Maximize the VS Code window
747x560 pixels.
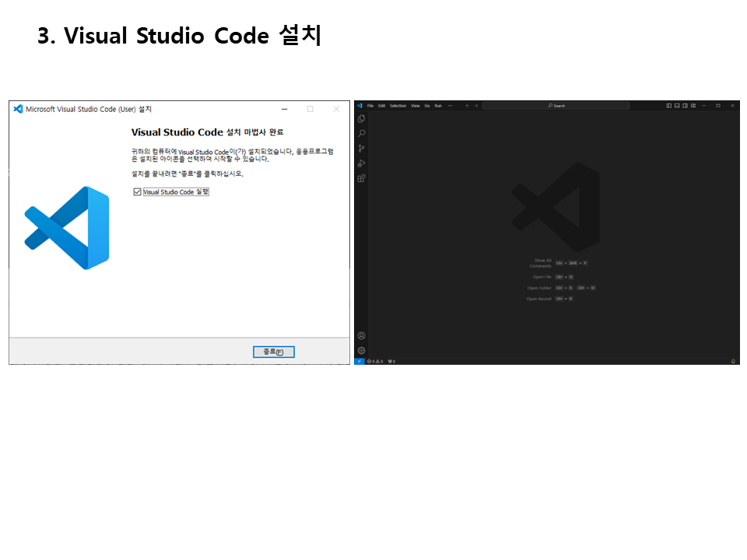[718, 106]
